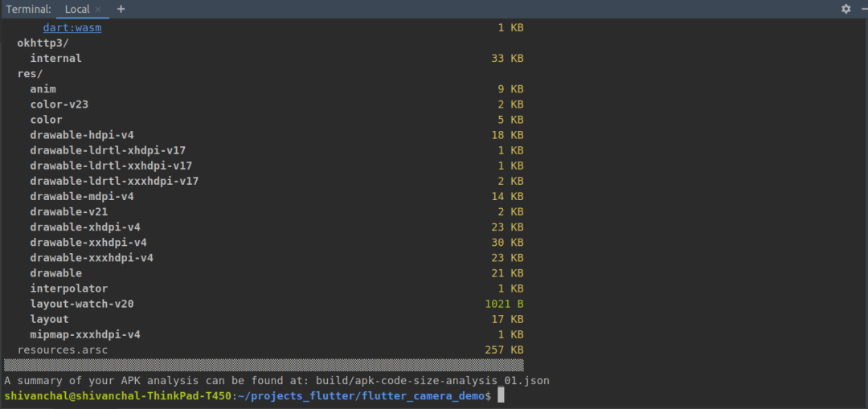Select the resources.arsc row
The image size is (868, 409).
(271, 350)
